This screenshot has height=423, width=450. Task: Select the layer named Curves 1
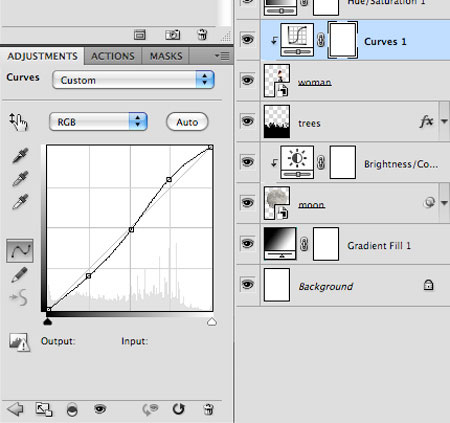coord(385,42)
